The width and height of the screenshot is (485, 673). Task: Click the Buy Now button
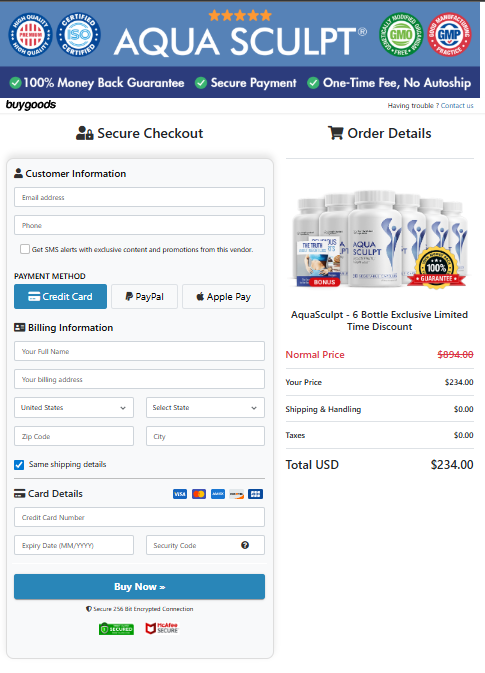(x=139, y=587)
